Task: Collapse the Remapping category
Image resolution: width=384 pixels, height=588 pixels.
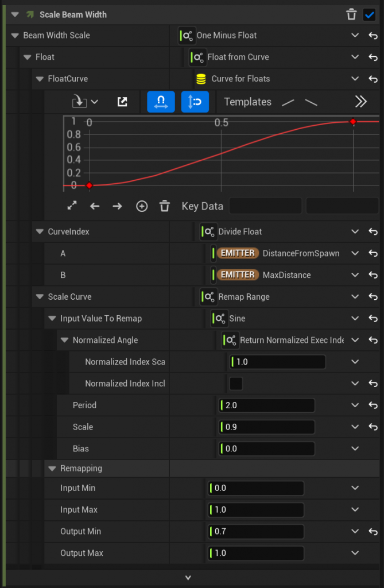Action: coord(52,469)
